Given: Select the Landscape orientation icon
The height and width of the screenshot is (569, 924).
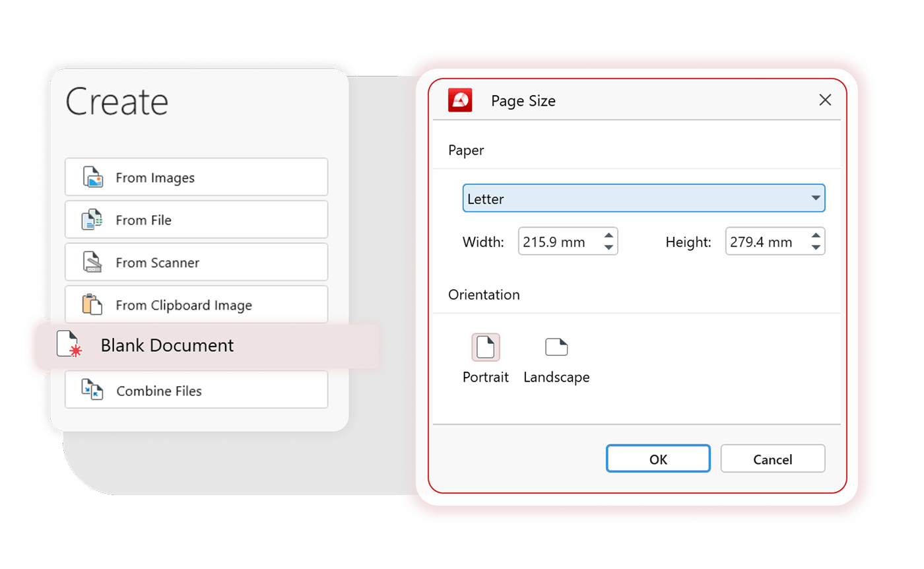Looking at the screenshot, I should click(556, 347).
